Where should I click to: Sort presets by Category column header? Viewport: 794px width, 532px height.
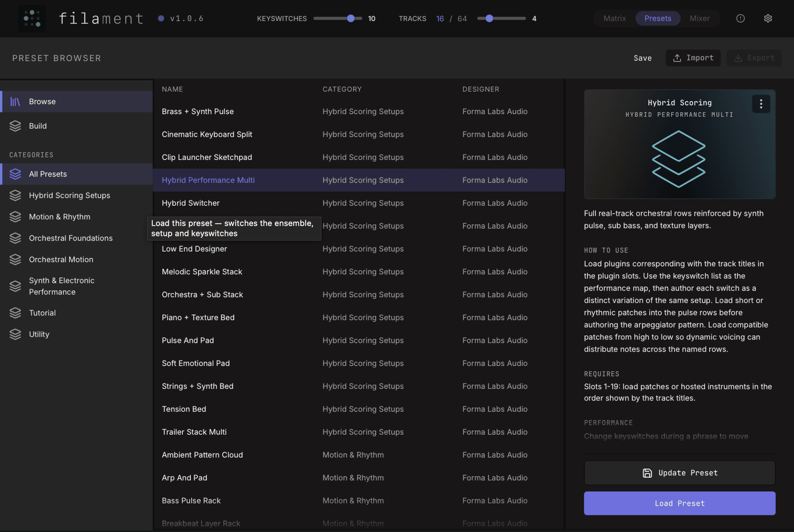click(342, 89)
